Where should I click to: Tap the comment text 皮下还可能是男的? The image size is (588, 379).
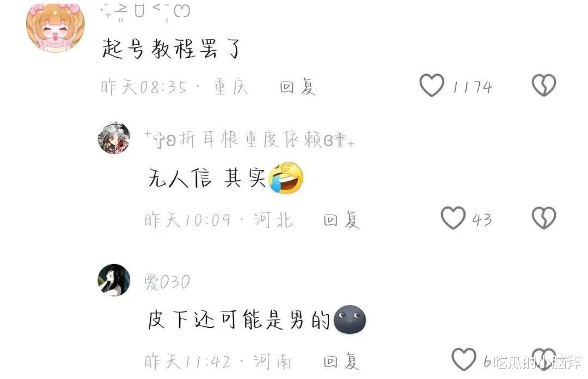coord(239,320)
